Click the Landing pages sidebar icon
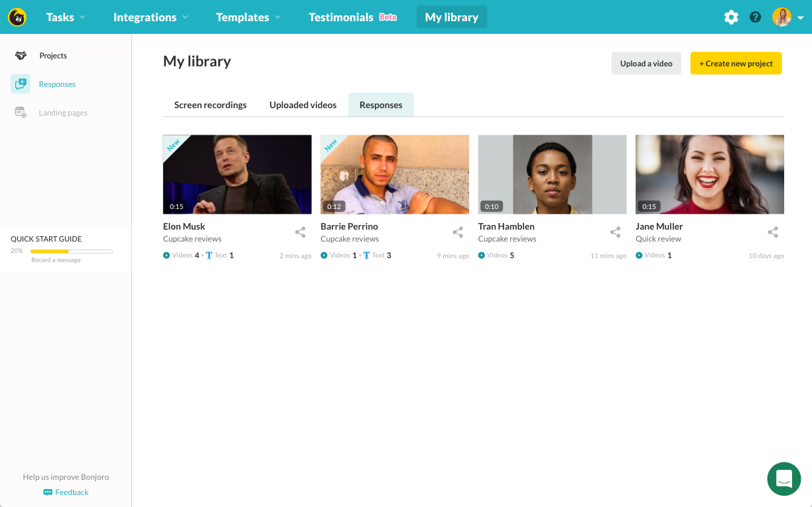The height and width of the screenshot is (507, 812). [x=21, y=113]
